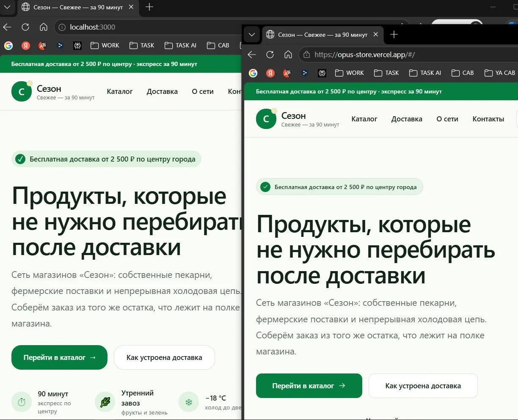Open Каталог in opus-store window
The height and width of the screenshot is (420, 518).
[364, 119]
